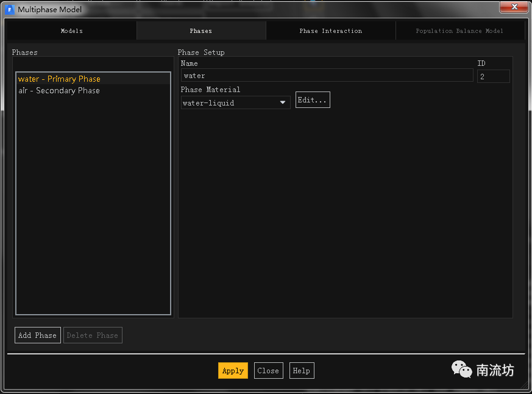
Task: Select water - Primary Phase in list
Action: pyautogui.click(x=59, y=79)
